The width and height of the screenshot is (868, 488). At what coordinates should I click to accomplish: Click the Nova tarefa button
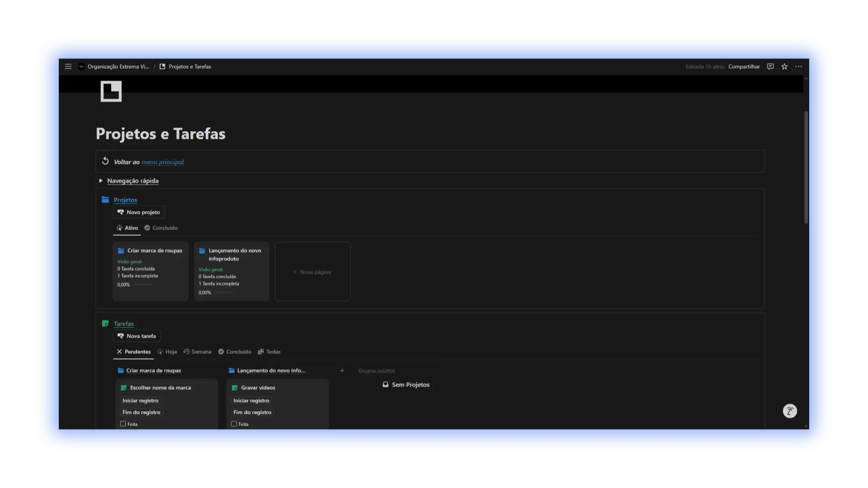137,336
